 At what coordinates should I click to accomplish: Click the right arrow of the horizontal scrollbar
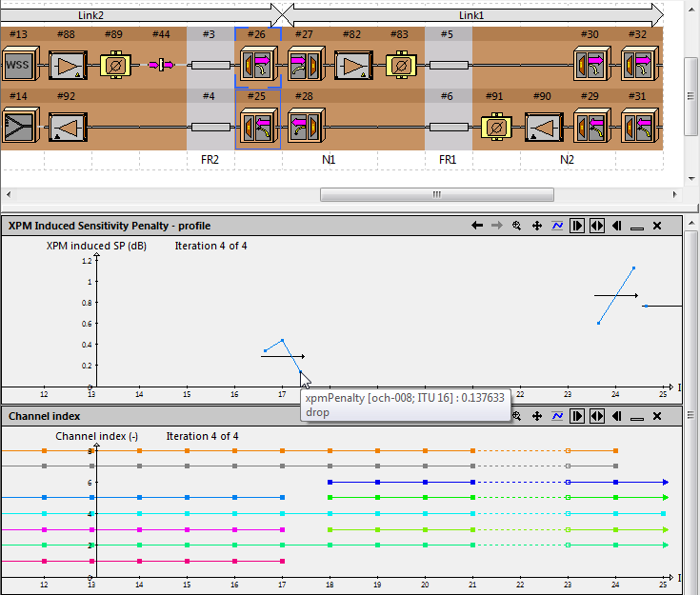coord(674,194)
